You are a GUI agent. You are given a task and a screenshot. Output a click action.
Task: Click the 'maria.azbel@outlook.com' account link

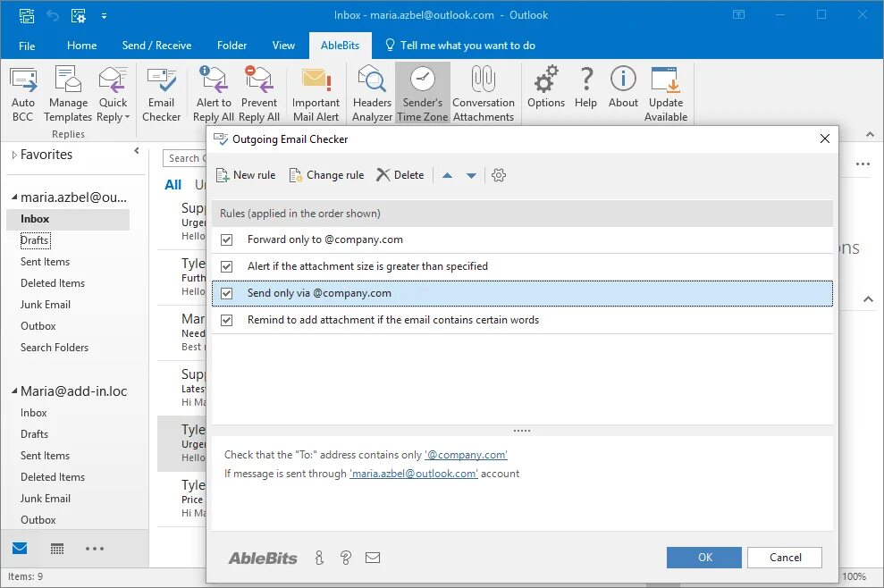(x=413, y=475)
